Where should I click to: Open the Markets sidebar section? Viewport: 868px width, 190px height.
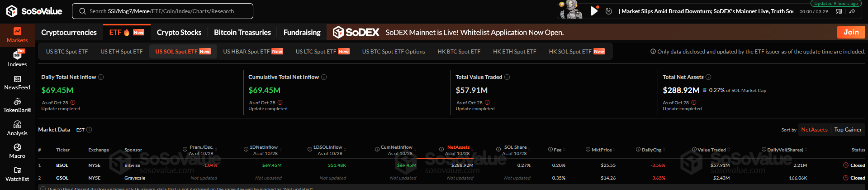[17, 35]
